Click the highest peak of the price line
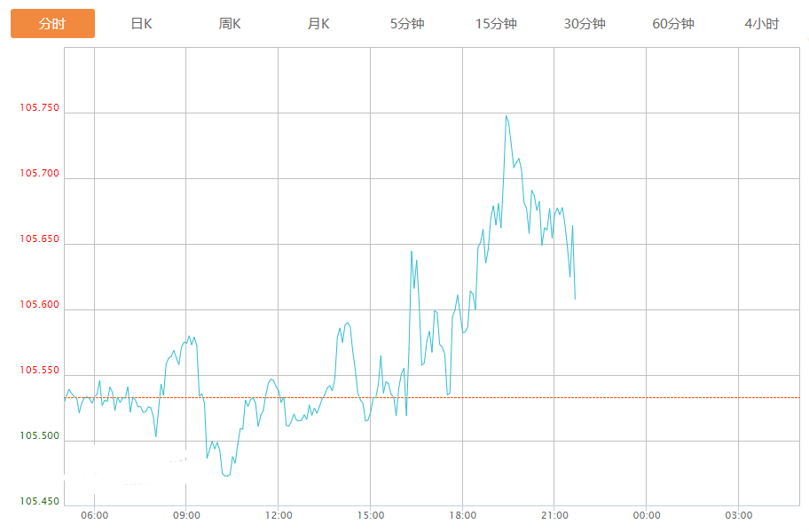 tap(506, 116)
